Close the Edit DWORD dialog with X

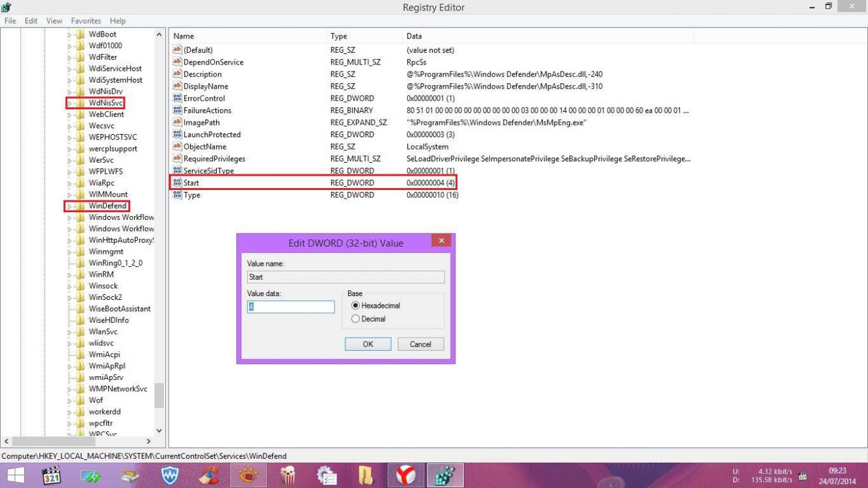click(441, 241)
